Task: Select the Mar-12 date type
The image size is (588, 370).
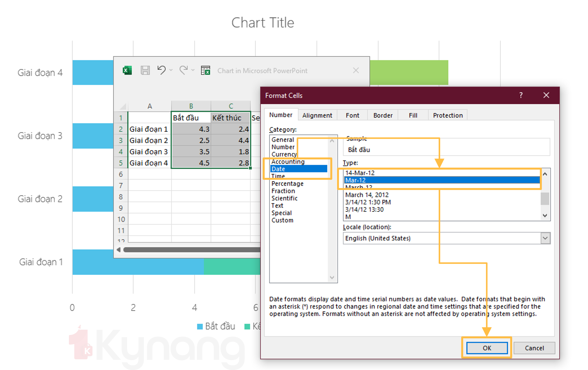Action: click(x=442, y=180)
